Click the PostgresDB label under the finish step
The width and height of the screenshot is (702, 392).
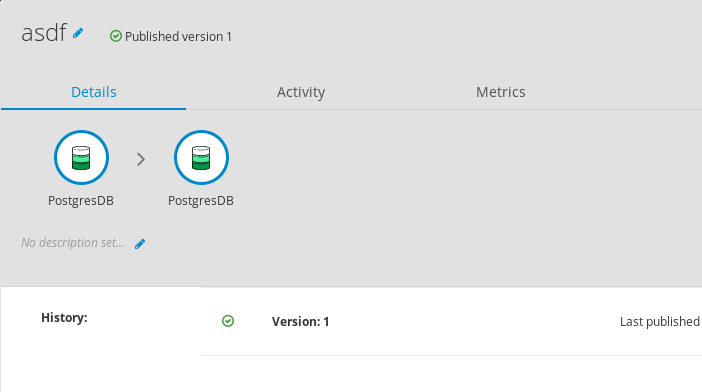click(201, 200)
